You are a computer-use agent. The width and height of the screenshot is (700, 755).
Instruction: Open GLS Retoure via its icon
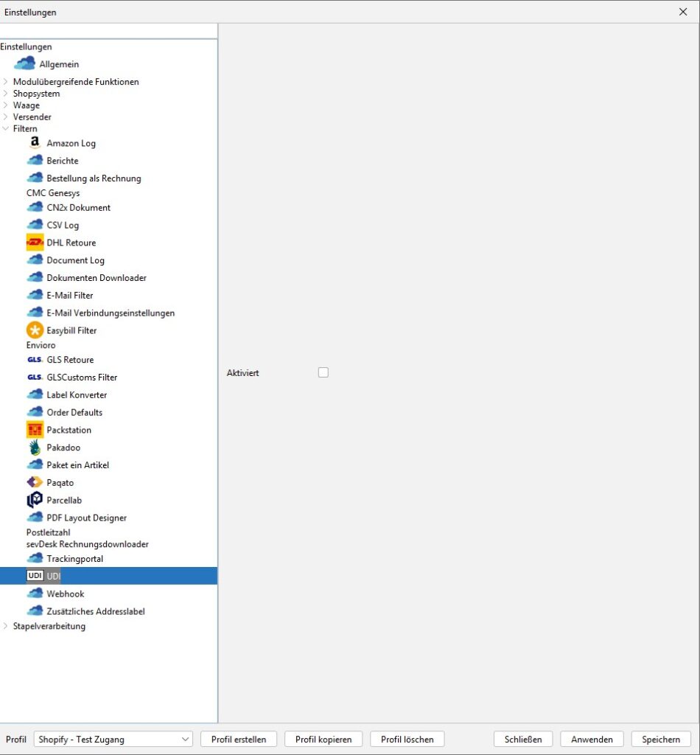35,360
